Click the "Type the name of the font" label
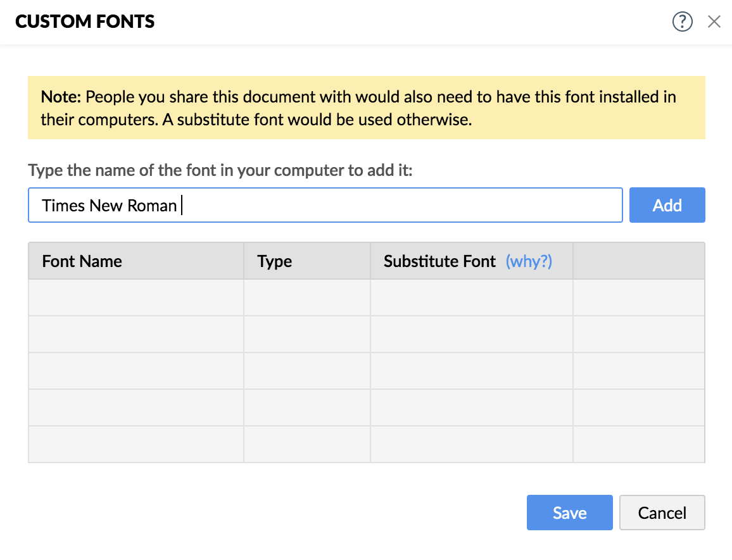The height and width of the screenshot is (560, 732). point(220,171)
